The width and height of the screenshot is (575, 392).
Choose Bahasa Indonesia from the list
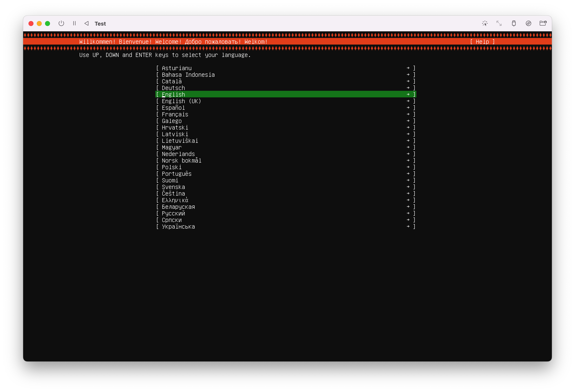188,75
